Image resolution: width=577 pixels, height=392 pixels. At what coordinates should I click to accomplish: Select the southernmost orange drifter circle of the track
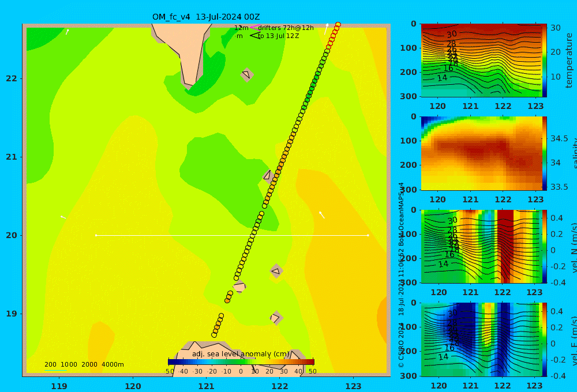pos(214,335)
